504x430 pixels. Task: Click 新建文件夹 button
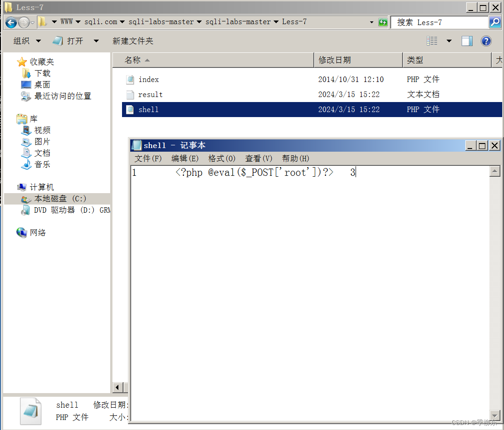pos(133,41)
